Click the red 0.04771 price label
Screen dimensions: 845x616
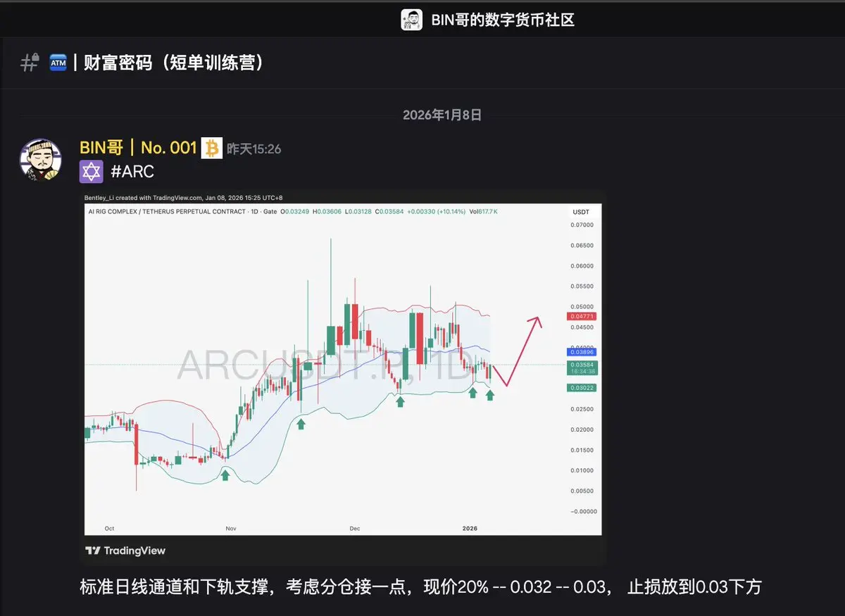tap(581, 317)
